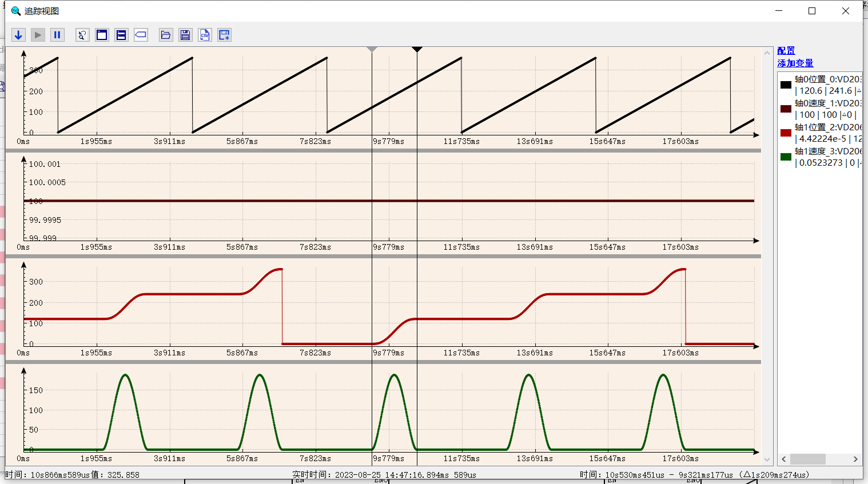
Task: Click the 添加变量 link
Action: (795, 63)
